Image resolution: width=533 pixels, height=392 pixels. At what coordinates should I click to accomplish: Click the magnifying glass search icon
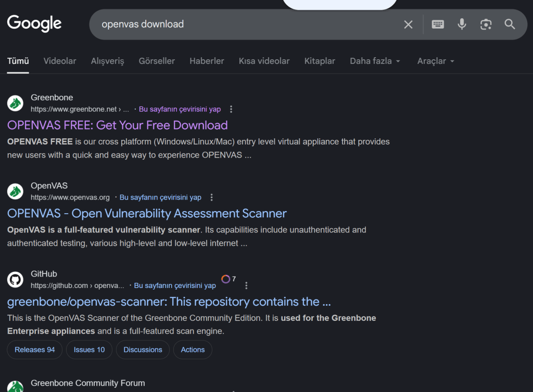tap(510, 24)
